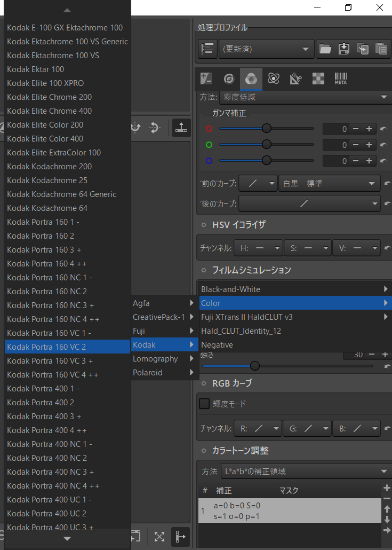The height and width of the screenshot is (550, 392).
Task: Click the paste profile clipboard icon
Action: tap(381, 49)
